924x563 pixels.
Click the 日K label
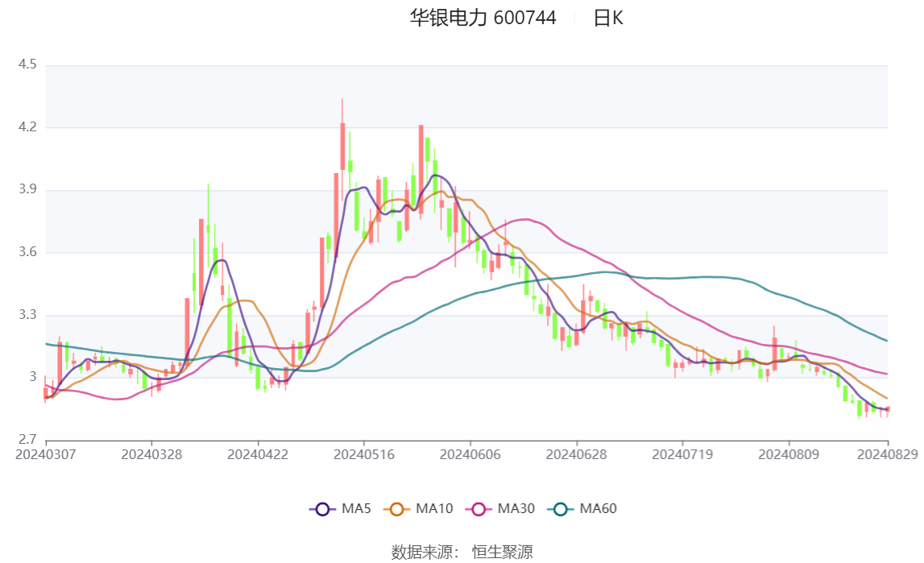[x=608, y=18]
